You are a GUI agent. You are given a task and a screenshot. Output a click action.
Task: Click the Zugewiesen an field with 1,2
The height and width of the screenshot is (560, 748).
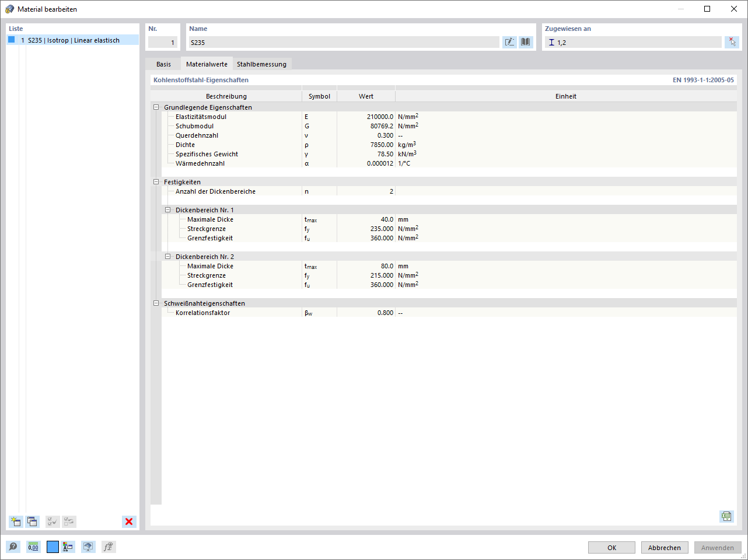[633, 42]
